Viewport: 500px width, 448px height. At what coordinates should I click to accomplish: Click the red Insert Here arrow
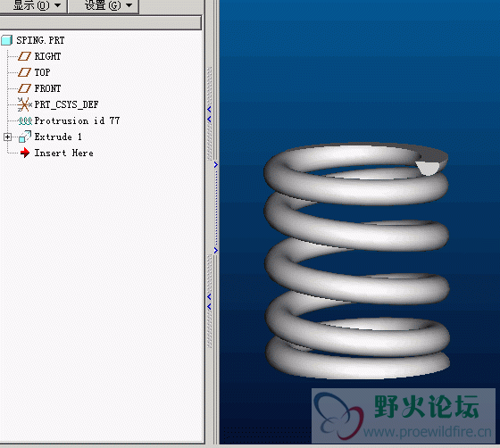coord(25,153)
